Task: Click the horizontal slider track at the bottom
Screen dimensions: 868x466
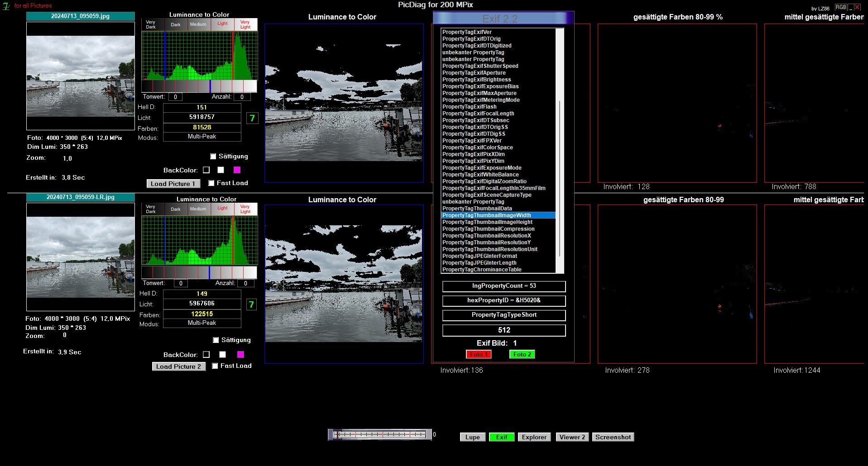Action: click(x=380, y=435)
